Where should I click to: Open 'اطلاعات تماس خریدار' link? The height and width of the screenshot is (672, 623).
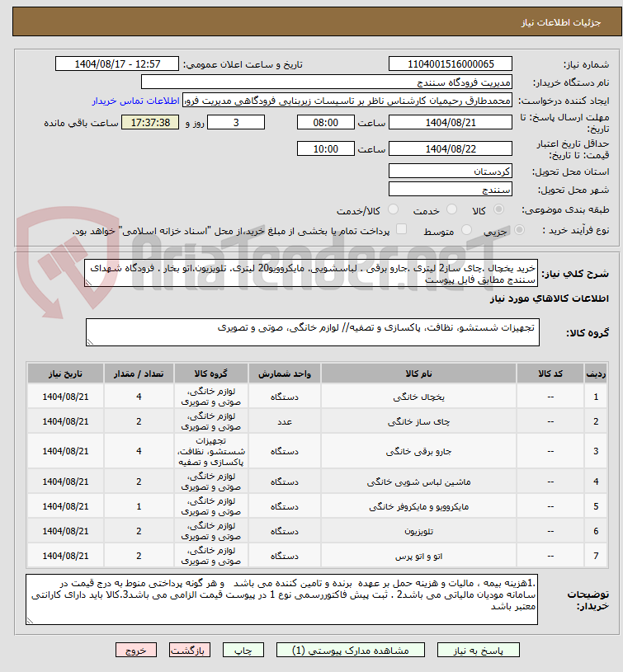pos(135,101)
